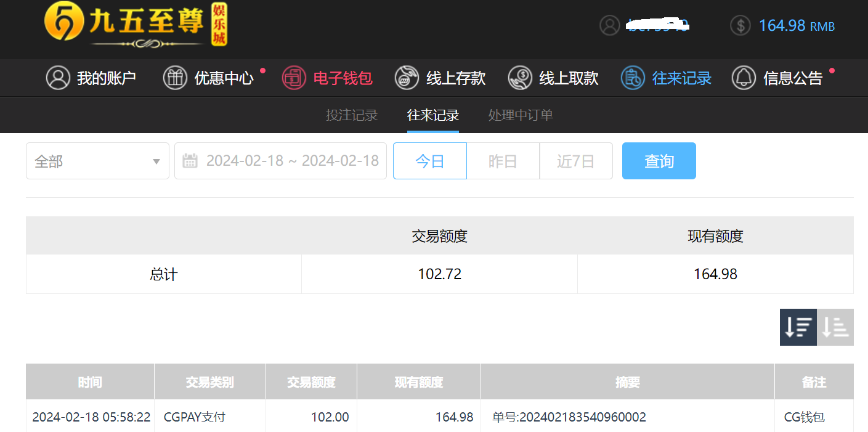
Task: Click the 往来记录 records icon
Action: click(x=633, y=78)
